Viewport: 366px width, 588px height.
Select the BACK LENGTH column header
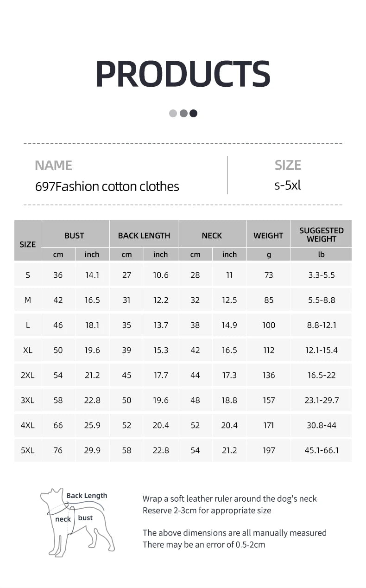pos(144,236)
